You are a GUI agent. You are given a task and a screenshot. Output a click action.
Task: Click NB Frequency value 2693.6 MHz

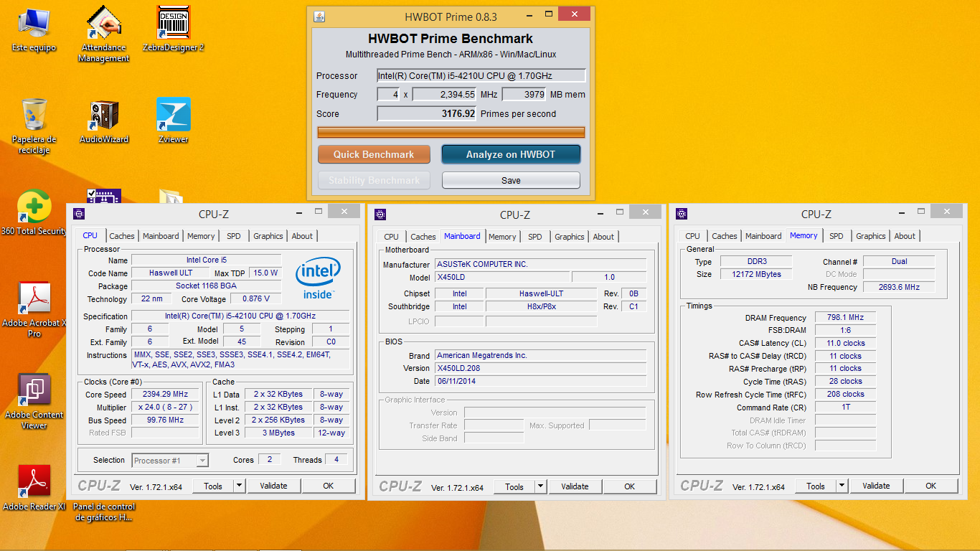(899, 287)
